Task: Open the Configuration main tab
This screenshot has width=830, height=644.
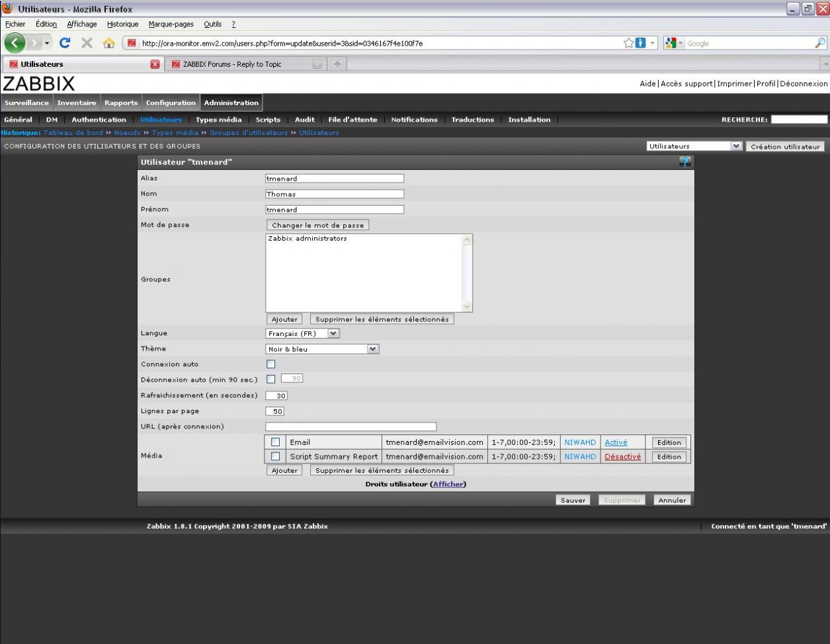Action: [x=171, y=103]
